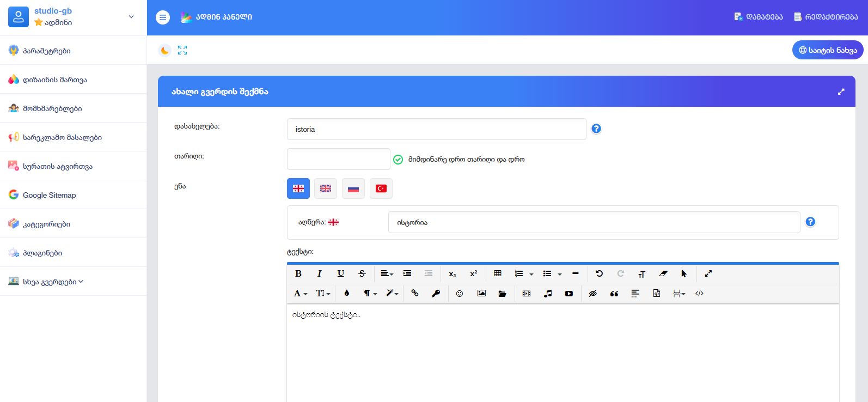Toggle the sidebar with the hamburger button

coord(163,17)
